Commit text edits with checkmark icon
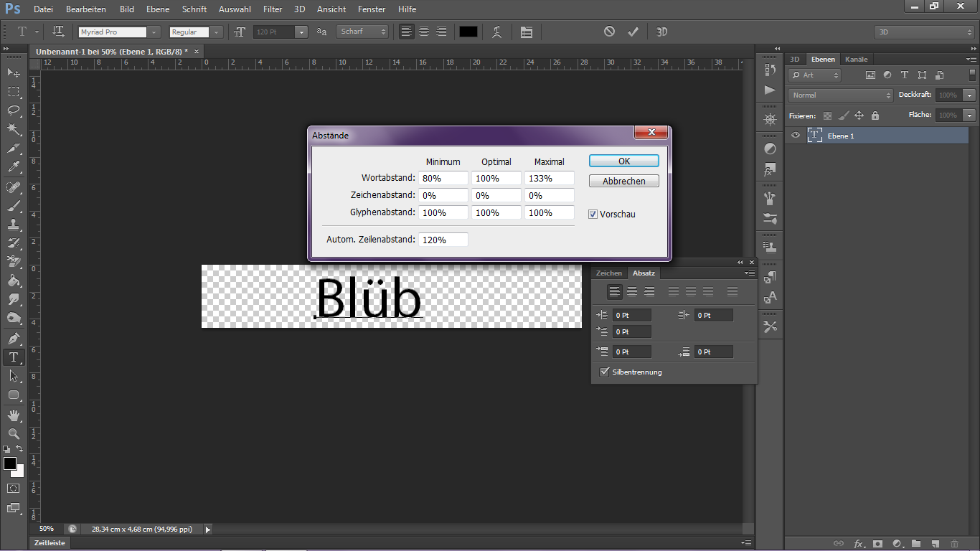This screenshot has width=980, height=551. [x=633, y=32]
